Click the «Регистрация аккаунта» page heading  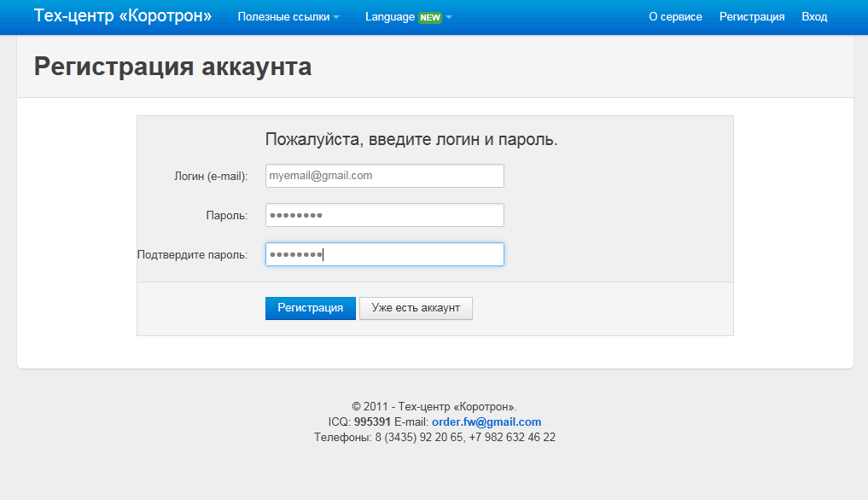point(172,67)
